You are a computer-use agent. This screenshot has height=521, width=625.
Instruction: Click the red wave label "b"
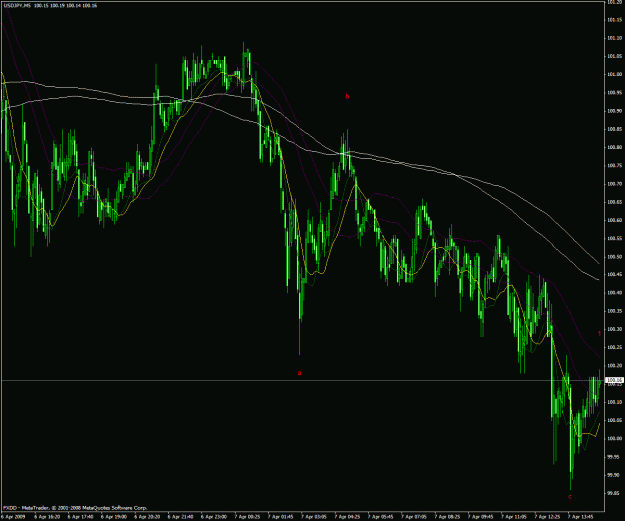[347, 96]
